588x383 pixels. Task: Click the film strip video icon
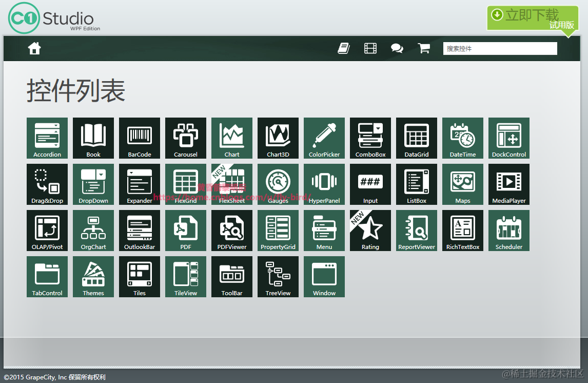[370, 48]
